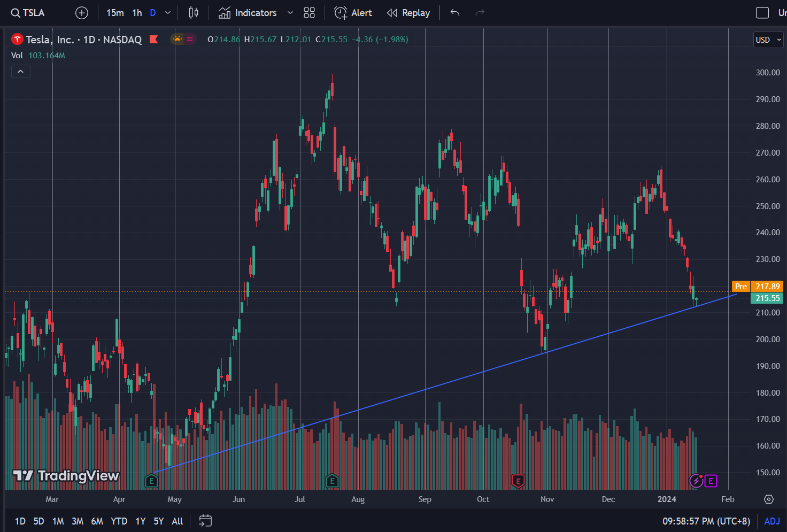Viewport: 787px width, 532px height.
Task: Redo the last undone action
Action: tap(480, 13)
